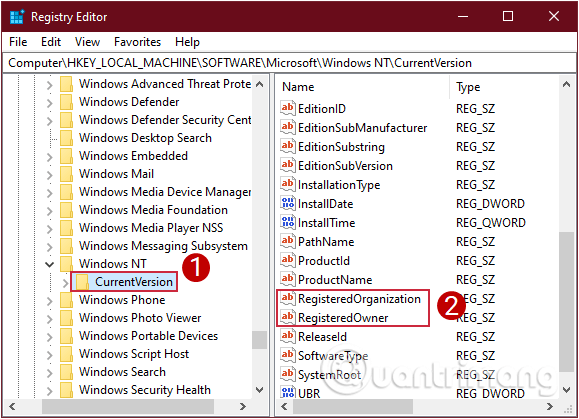Click the registry path address bar
The height and width of the screenshot is (419, 579).
tap(289, 63)
